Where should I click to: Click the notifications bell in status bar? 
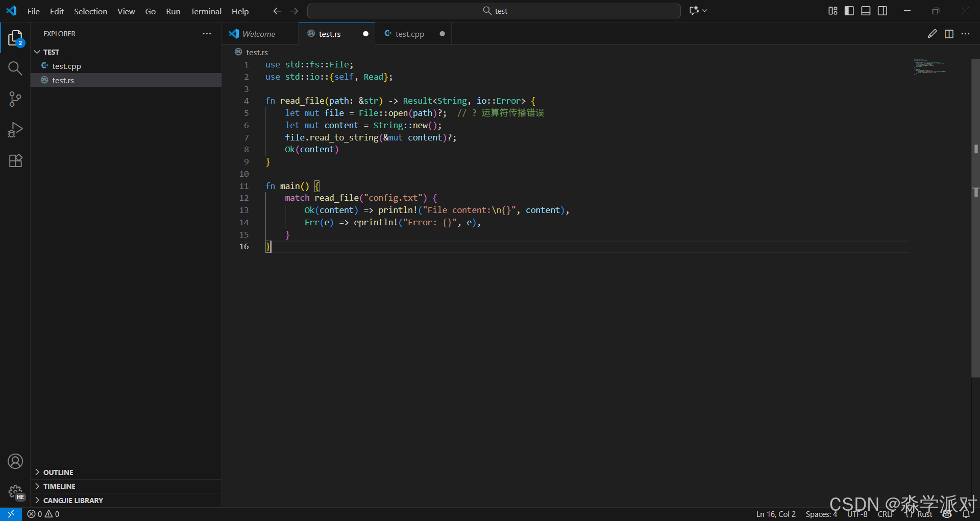point(966,514)
